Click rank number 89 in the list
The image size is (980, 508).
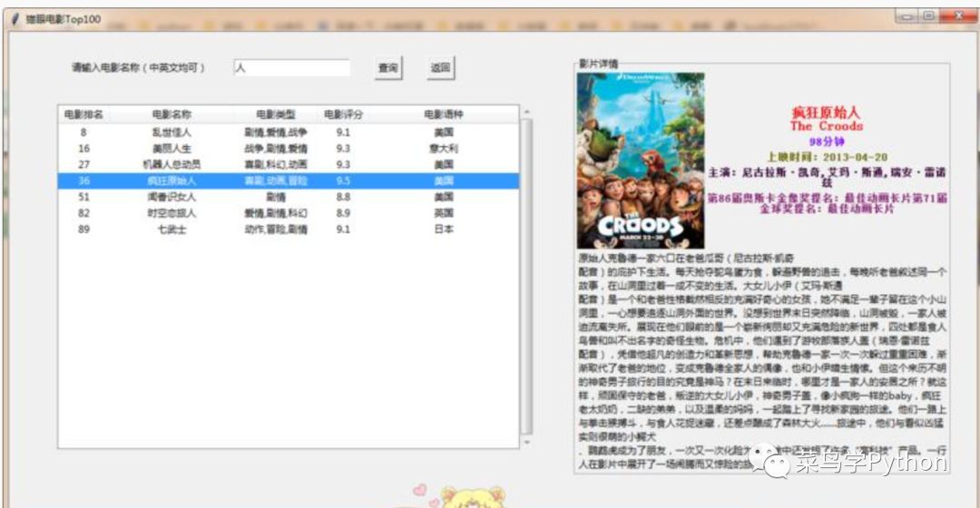tap(83, 230)
